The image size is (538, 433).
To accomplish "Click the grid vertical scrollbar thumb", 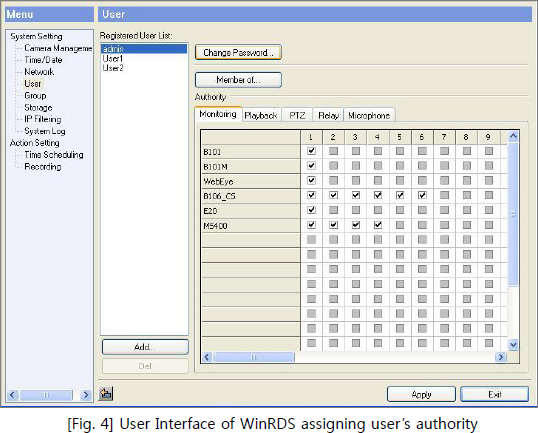I will (x=513, y=214).
